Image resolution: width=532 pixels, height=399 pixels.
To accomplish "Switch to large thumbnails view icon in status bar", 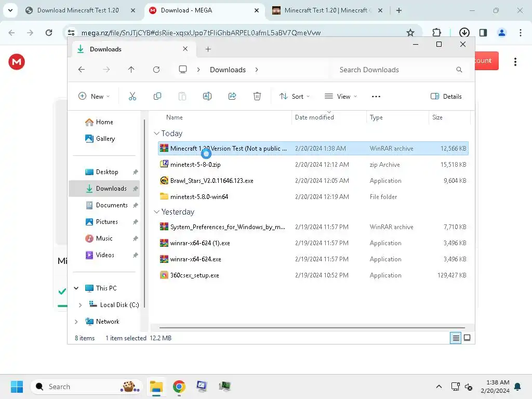I will [467, 338].
